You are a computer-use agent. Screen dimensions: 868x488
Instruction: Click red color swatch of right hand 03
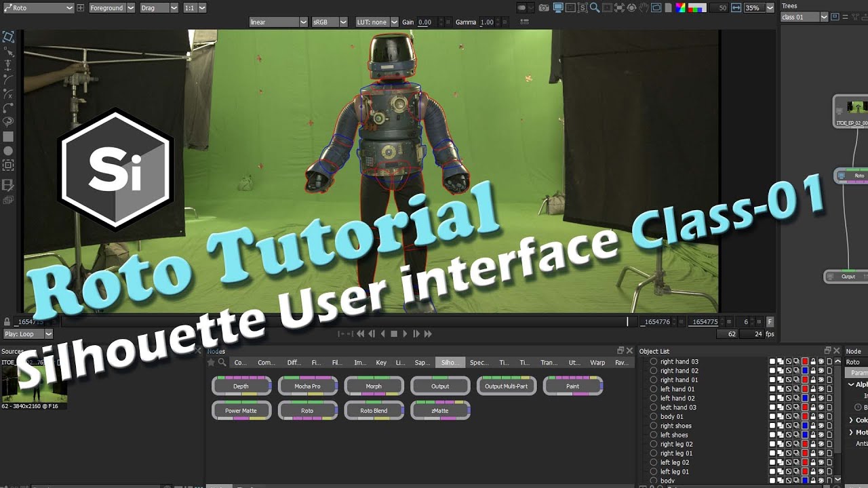pyautogui.click(x=805, y=362)
